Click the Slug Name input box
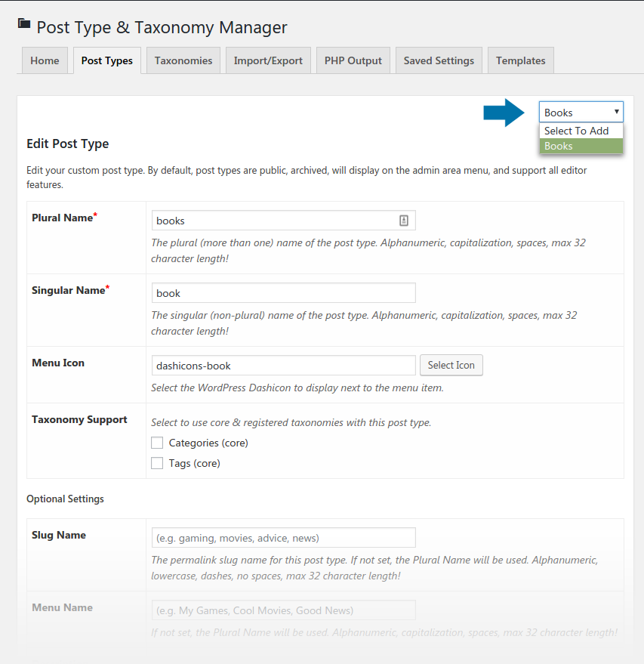This screenshot has height=664, width=644. coord(283,538)
